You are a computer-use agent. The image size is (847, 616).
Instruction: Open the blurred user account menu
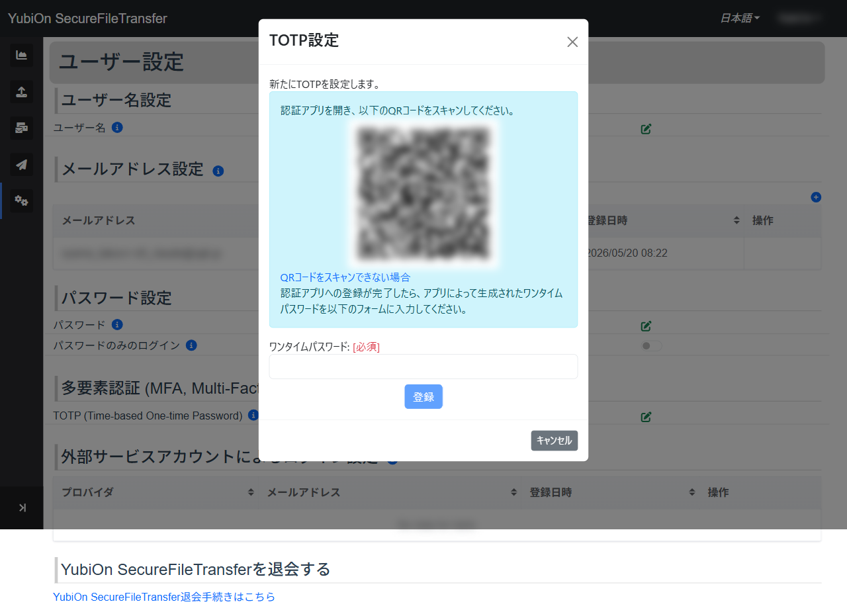799,19
